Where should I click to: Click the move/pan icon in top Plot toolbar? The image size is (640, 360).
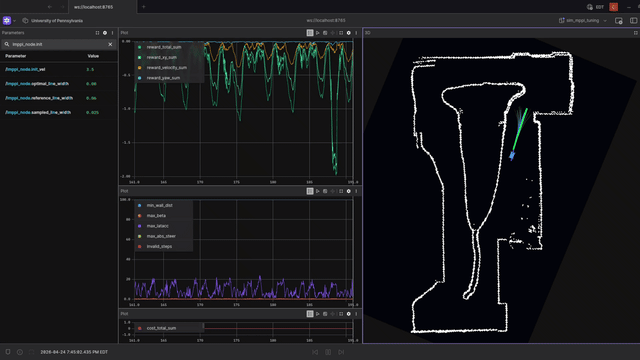pyautogui.click(x=333, y=33)
